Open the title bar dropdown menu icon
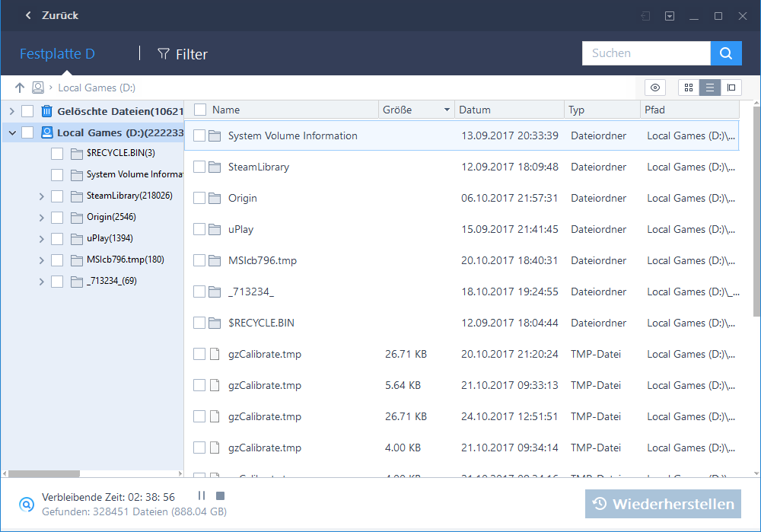 click(670, 16)
